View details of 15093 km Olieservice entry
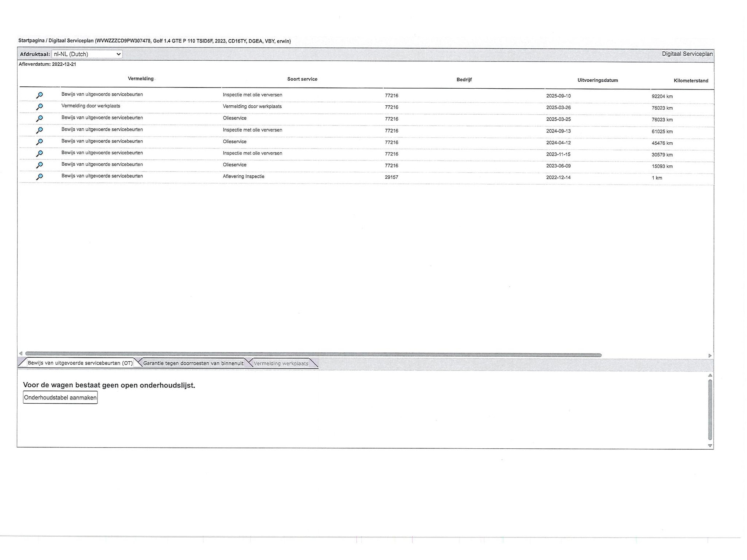 coord(39,165)
